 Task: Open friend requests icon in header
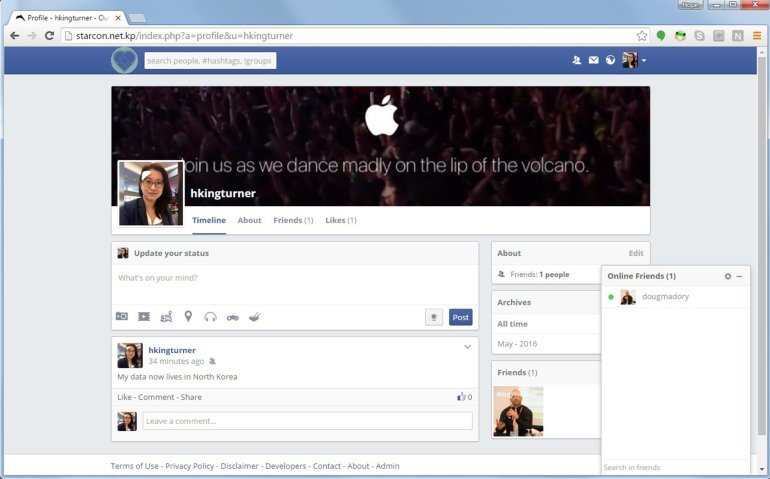(x=577, y=60)
